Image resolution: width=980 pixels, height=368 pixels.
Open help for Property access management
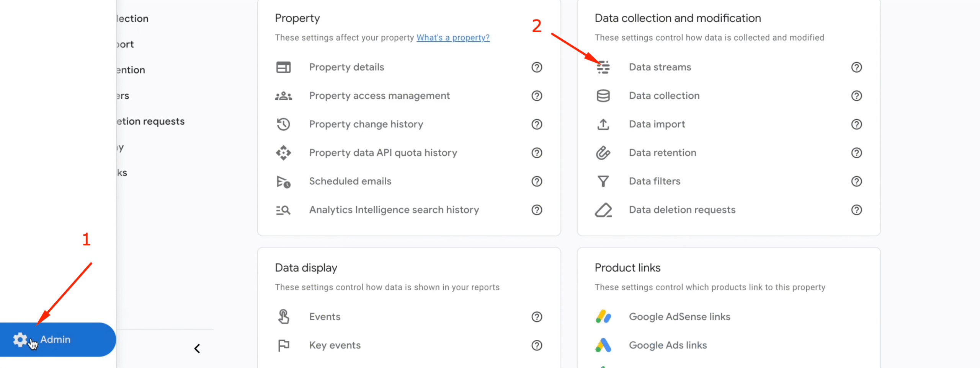tap(537, 96)
